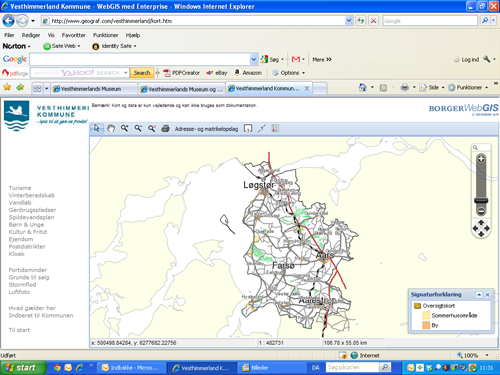Close the Signaturforklaring legend panel

487,295
